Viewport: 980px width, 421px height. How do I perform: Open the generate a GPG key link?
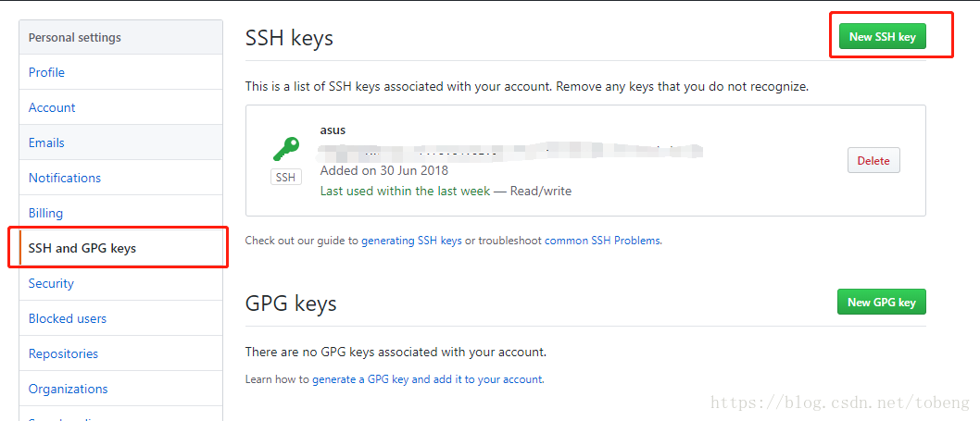click(428, 379)
